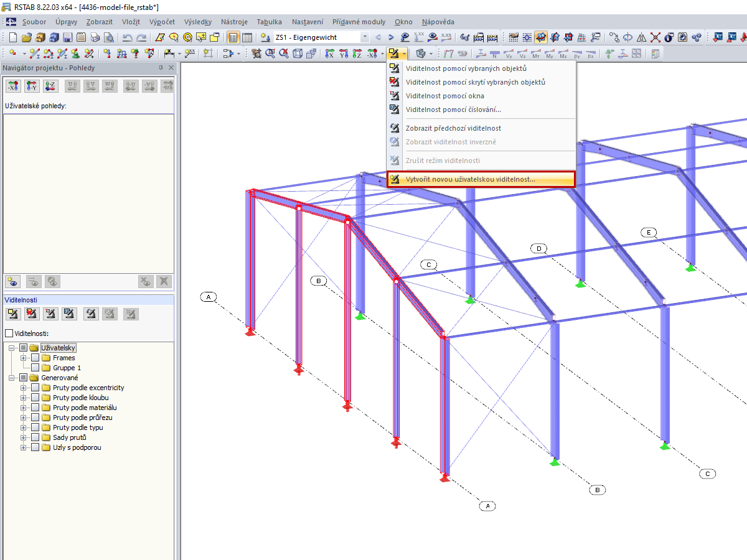Click the Print icon in the toolbar
The width and height of the screenshot is (747, 560).
point(95,37)
